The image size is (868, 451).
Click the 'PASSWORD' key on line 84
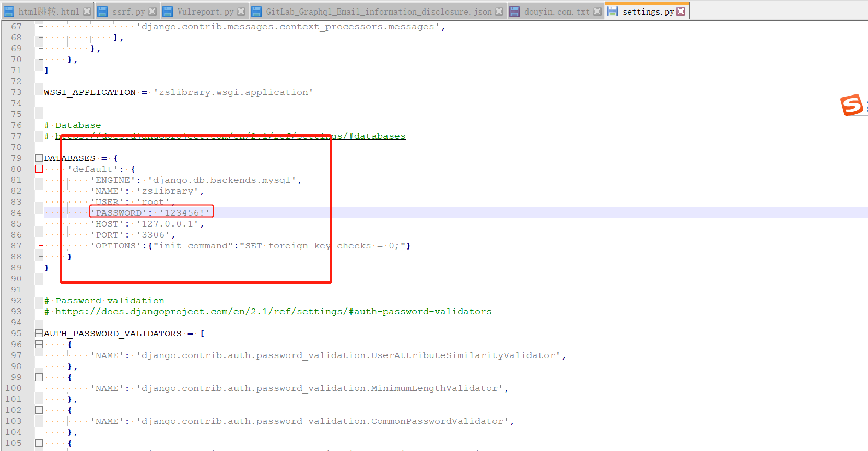point(119,213)
